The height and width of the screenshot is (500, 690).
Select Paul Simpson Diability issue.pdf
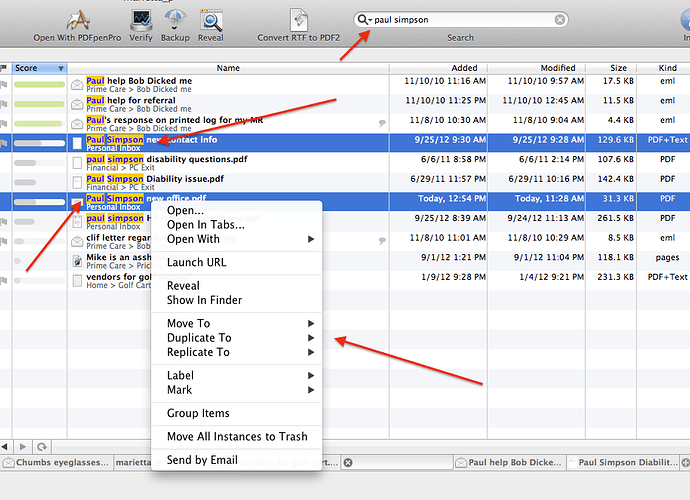tap(345, 182)
